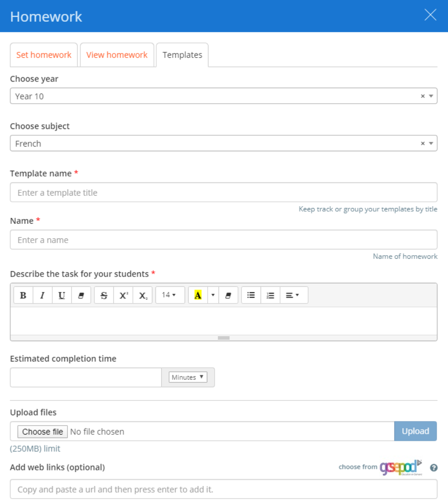Open the text alignment dropdown

coord(293,295)
